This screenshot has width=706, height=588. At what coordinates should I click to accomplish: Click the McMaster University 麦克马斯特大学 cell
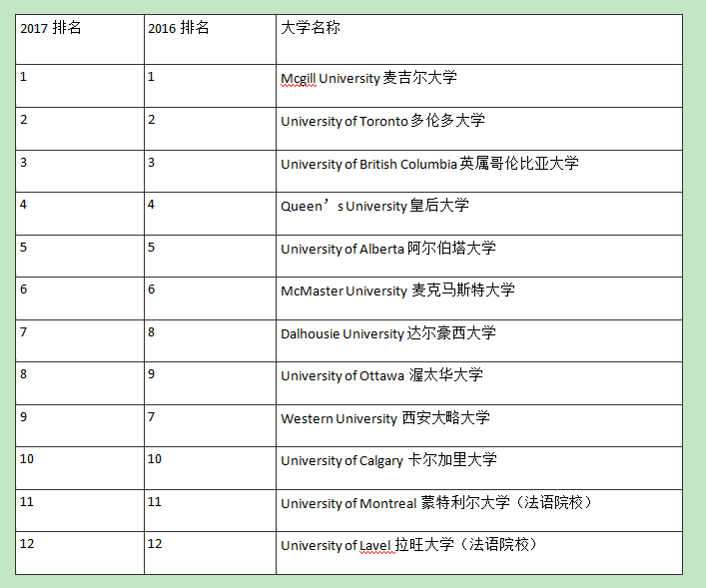pyautogui.click(x=397, y=291)
